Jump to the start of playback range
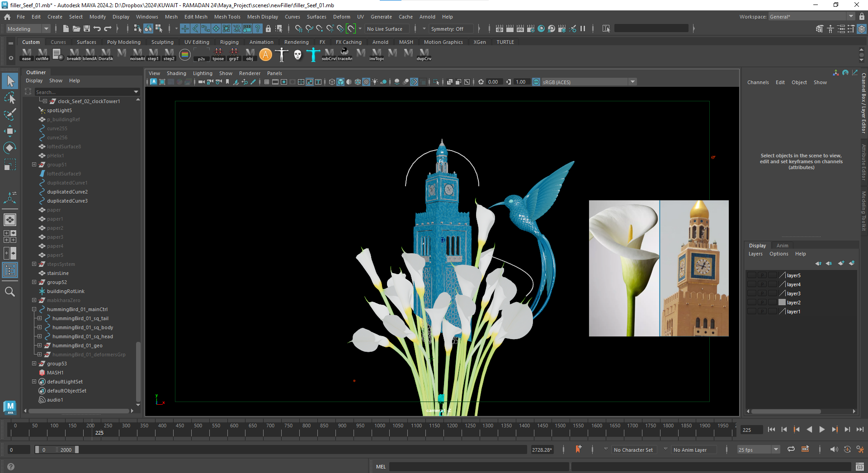 (x=771, y=430)
